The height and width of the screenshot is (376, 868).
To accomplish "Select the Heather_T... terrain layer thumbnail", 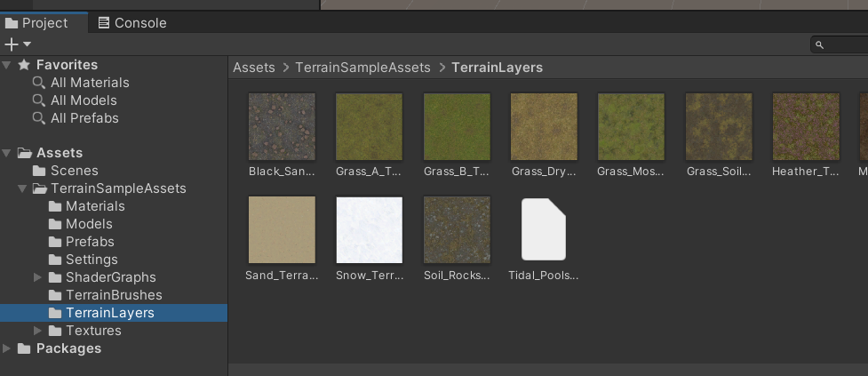I will (806, 126).
